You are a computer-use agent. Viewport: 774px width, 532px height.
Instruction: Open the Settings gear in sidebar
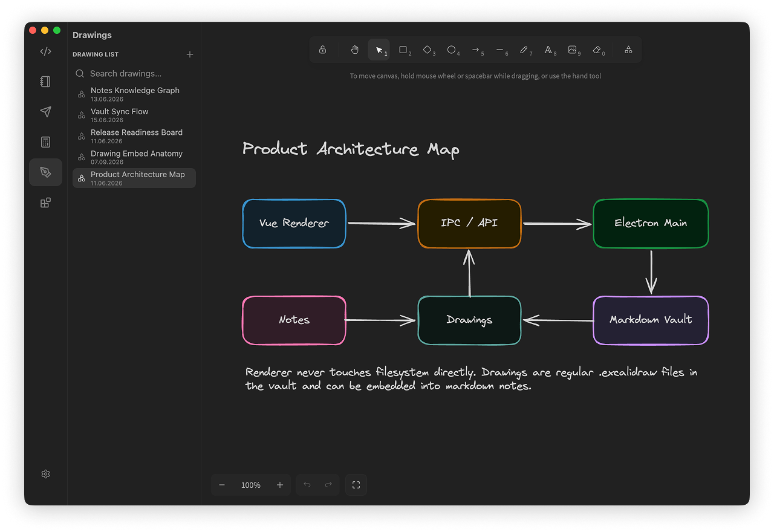tap(45, 474)
